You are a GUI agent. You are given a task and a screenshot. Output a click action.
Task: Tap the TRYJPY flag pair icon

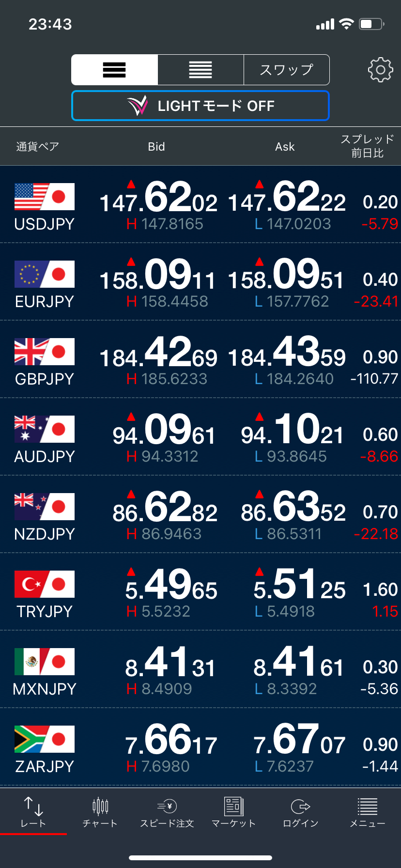click(45, 584)
